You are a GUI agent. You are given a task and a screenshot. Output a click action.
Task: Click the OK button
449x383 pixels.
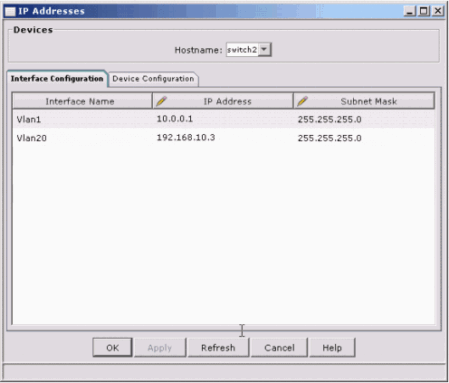tap(113, 348)
